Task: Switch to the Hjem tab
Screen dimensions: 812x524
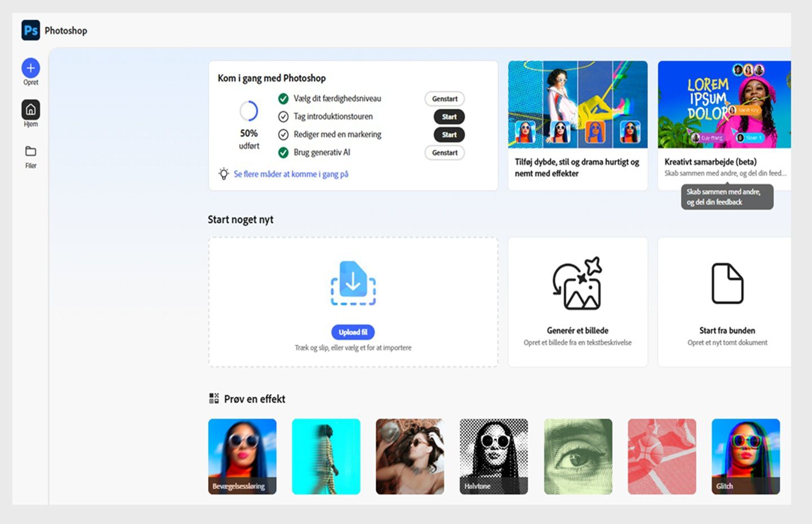Action: click(x=30, y=109)
